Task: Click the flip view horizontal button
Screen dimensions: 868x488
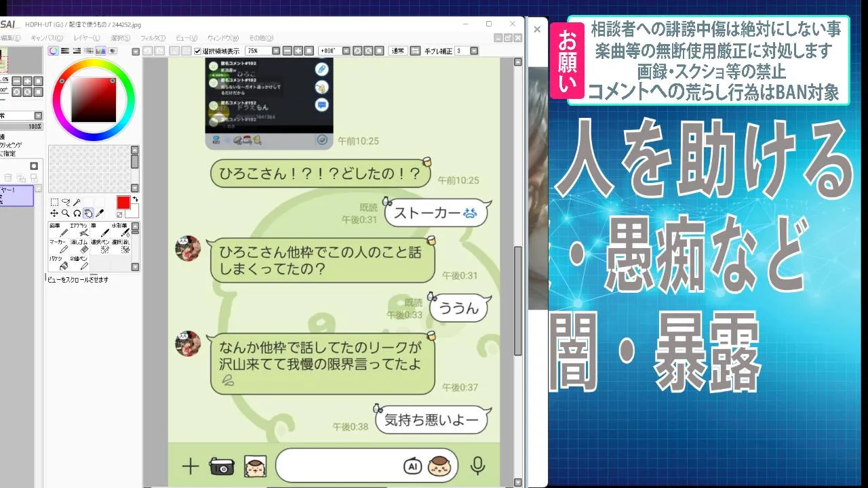Action: click(x=416, y=51)
